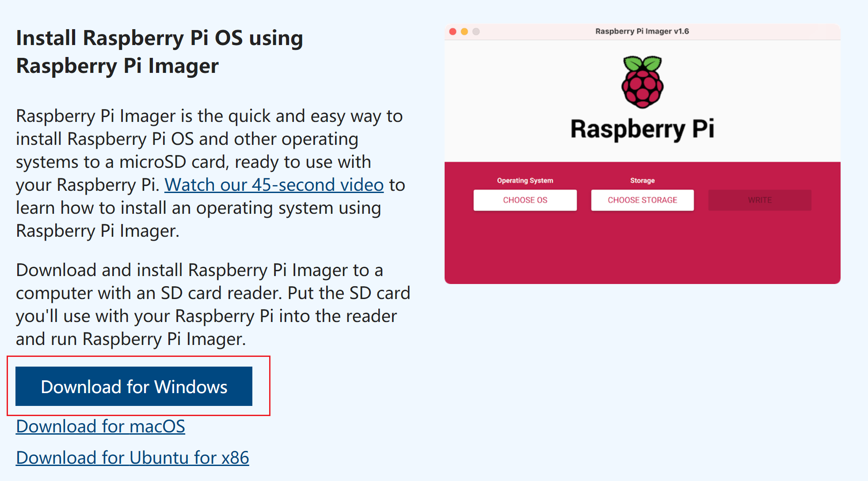The height and width of the screenshot is (481, 868).
Task: Click the Raspberry Pi logo icon
Action: point(643,82)
